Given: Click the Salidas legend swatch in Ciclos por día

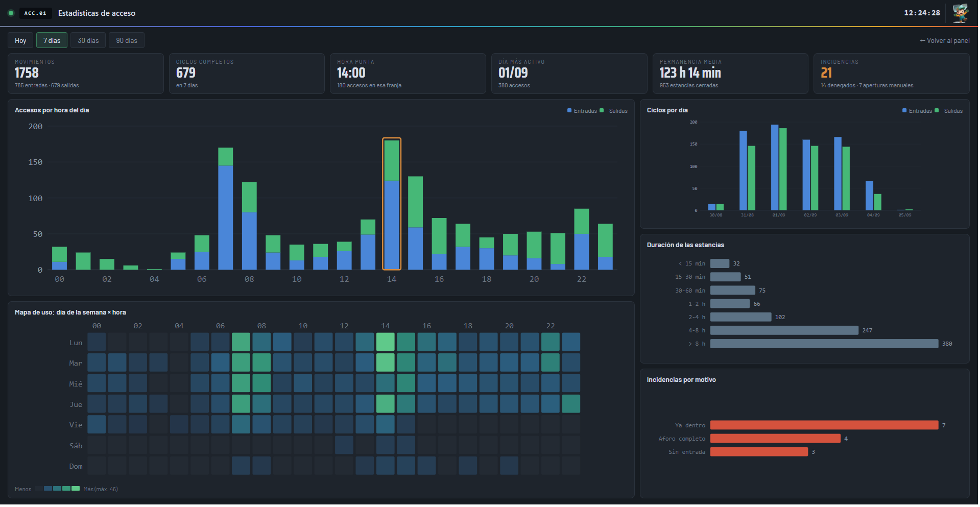Looking at the screenshot, I should point(937,111).
